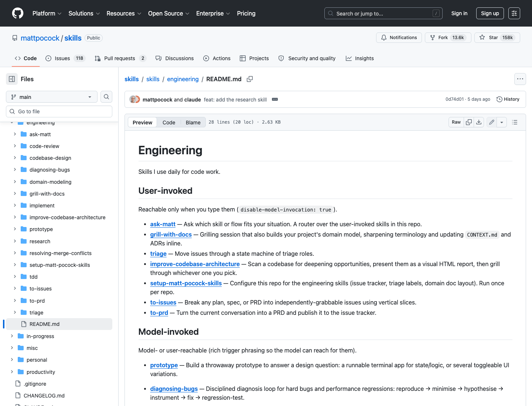Open the grill-with-docs skill link

[171, 234]
